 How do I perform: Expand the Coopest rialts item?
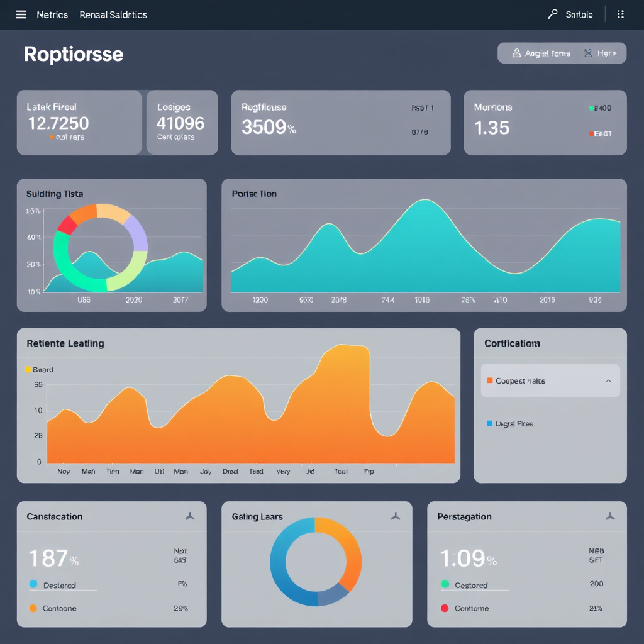click(x=520, y=381)
